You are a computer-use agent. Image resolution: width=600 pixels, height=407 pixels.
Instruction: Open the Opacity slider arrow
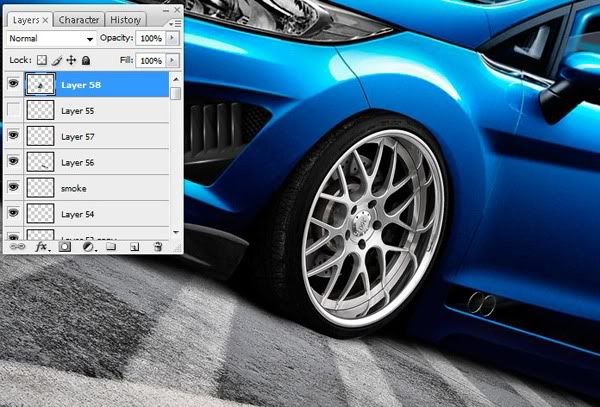pyautogui.click(x=172, y=38)
